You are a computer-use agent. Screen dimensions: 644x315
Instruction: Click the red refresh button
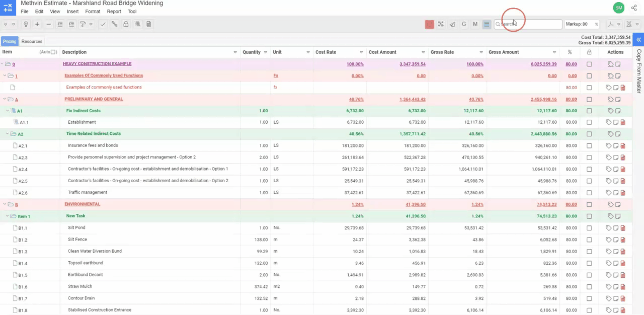click(429, 24)
